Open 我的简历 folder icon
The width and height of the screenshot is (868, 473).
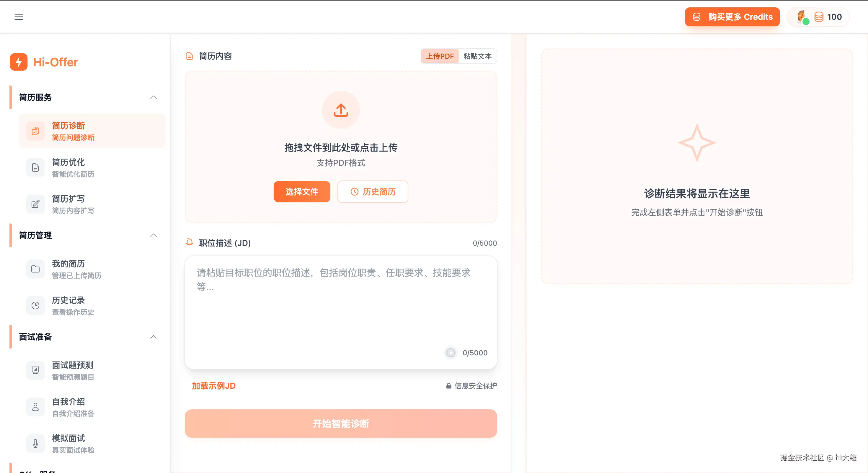pos(35,269)
